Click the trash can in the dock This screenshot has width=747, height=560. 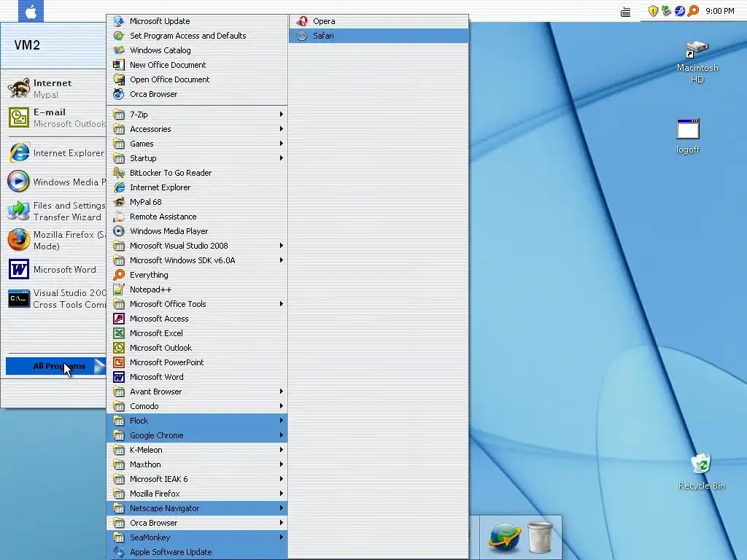[x=541, y=537]
